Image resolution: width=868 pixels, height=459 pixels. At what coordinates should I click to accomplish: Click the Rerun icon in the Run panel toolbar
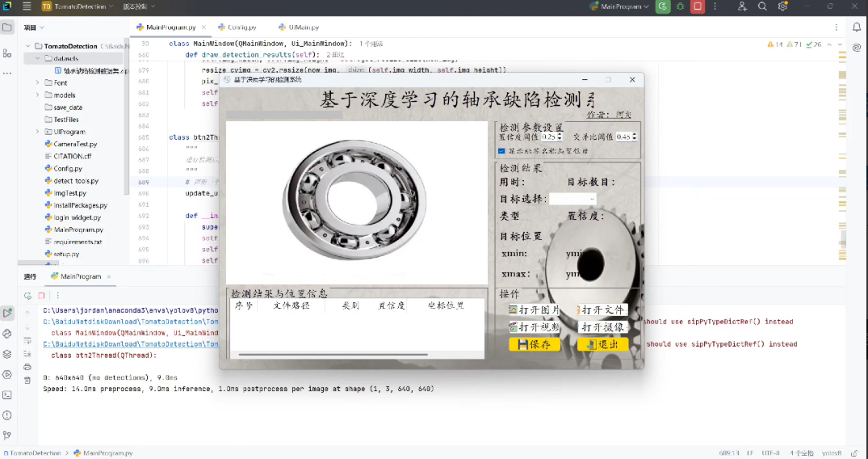[x=27, y=296]
